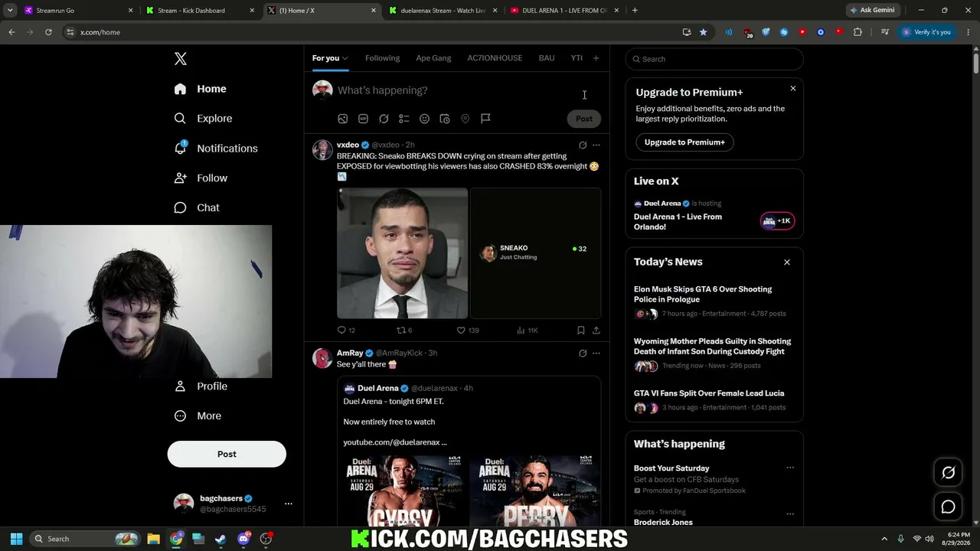This screenshot has height=551, width=980.
Task: Open Chat in the sidebar
Action: [x=197, y=208]
